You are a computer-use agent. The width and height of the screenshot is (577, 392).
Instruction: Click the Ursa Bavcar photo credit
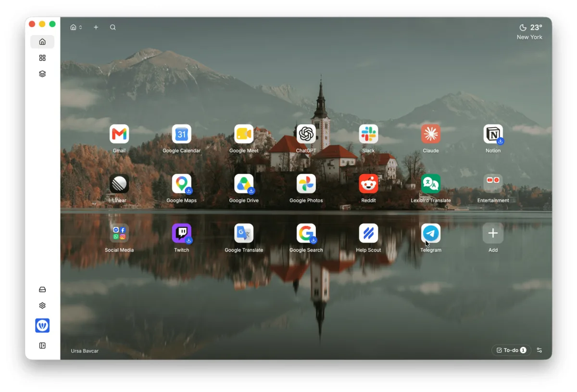tap(85, 351)
